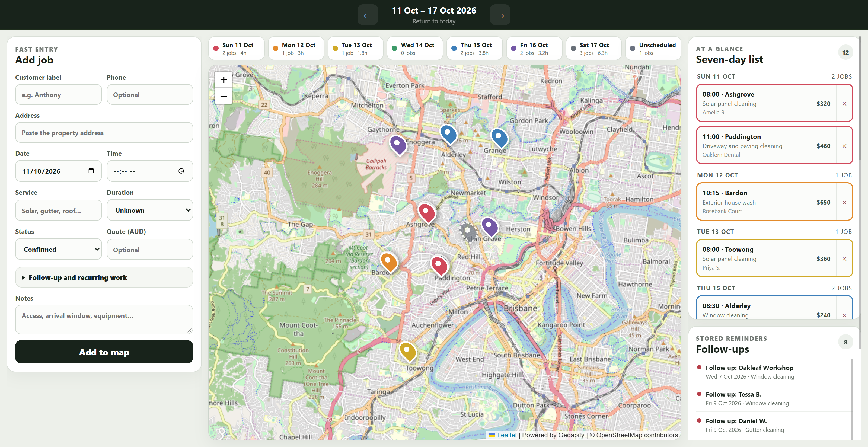Filter map to Mon 12 Oct
This screenshot has height=447, width=868.
(x=296, y=49)
